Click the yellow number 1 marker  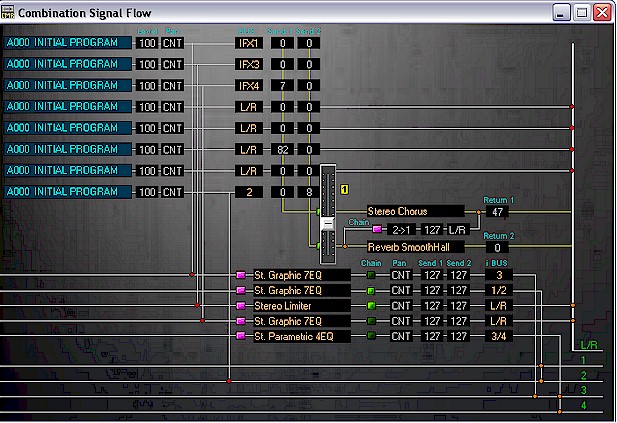343,189
